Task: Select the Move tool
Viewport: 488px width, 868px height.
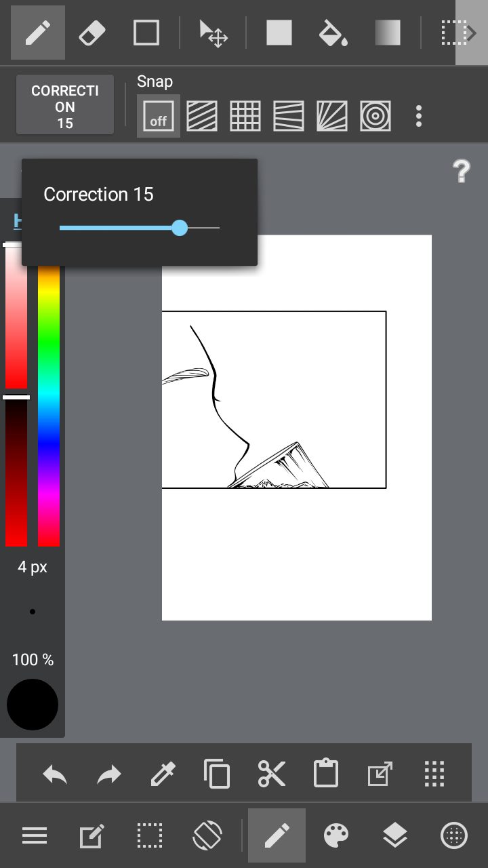Action: pos(213,33)
